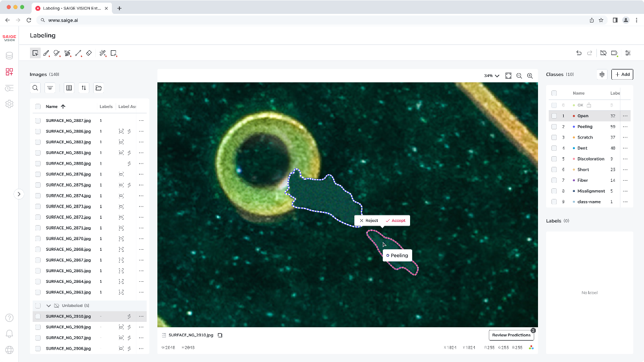Select the brush drawing tool
The width and height of the screenshot is (644, 362).
(46, 53)
